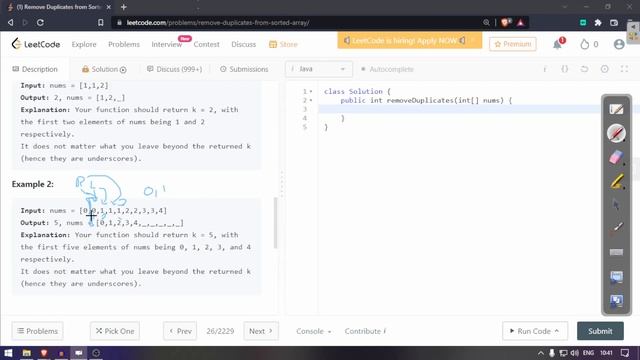Select the pen tool in annotation toolbar
This screenshot has width=640, height=360.
point(616,133)
